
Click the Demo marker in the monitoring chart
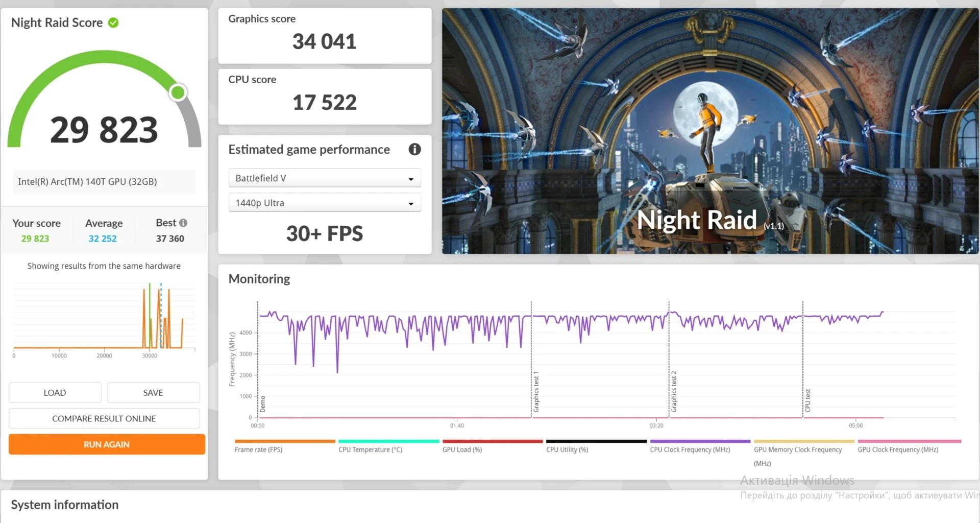pyautogui.click(x=263, y=404)
